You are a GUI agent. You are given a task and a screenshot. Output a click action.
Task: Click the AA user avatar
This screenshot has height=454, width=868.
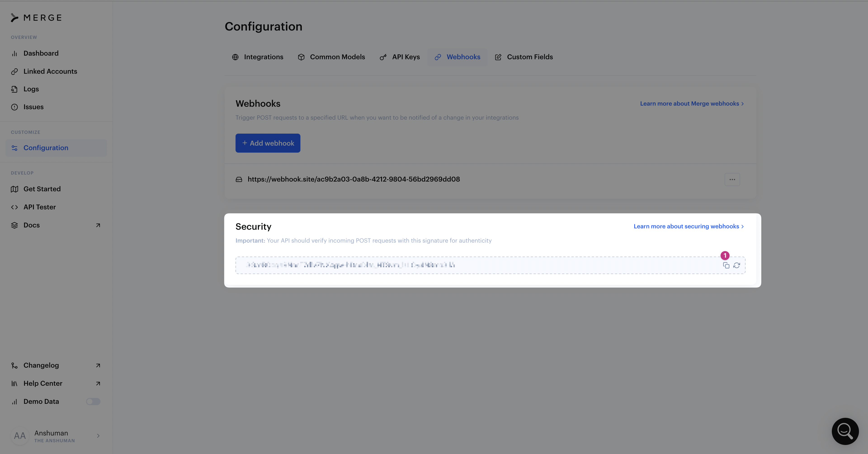[20, 436]
